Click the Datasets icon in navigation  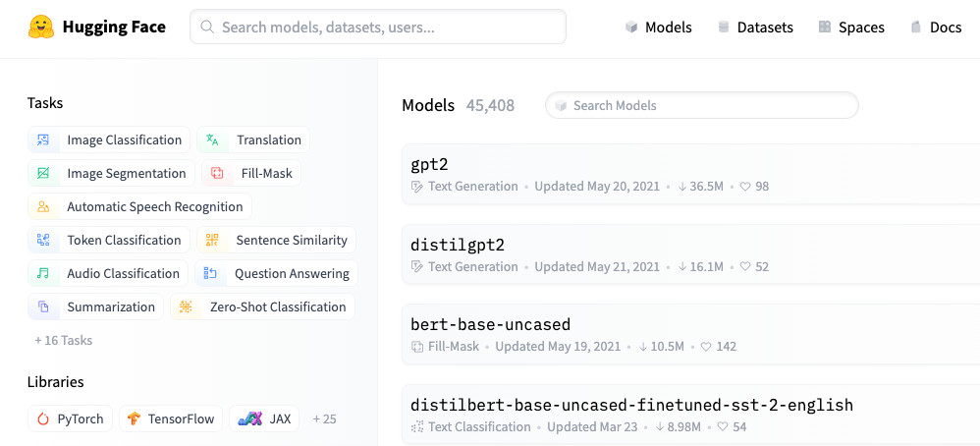pos(724,27)
